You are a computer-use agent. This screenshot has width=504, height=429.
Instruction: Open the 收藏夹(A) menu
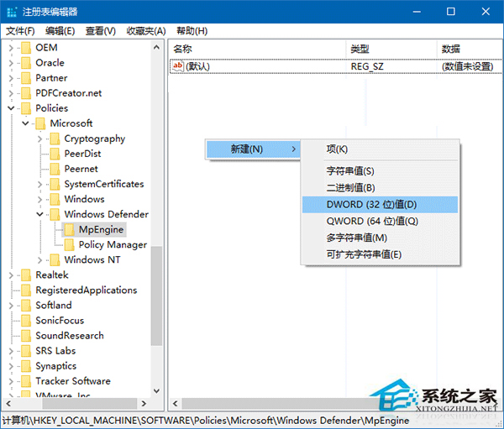pyautogui.click(x=146, y=31)
